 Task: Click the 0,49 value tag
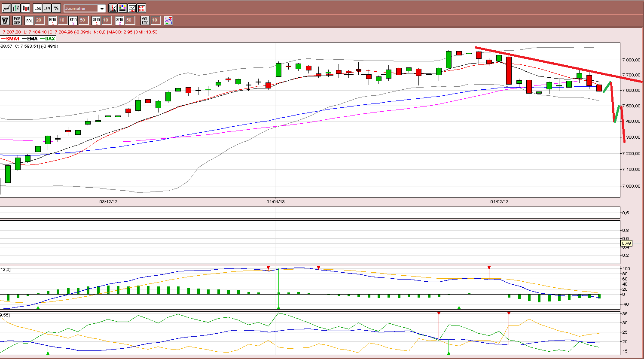[626, 243]
